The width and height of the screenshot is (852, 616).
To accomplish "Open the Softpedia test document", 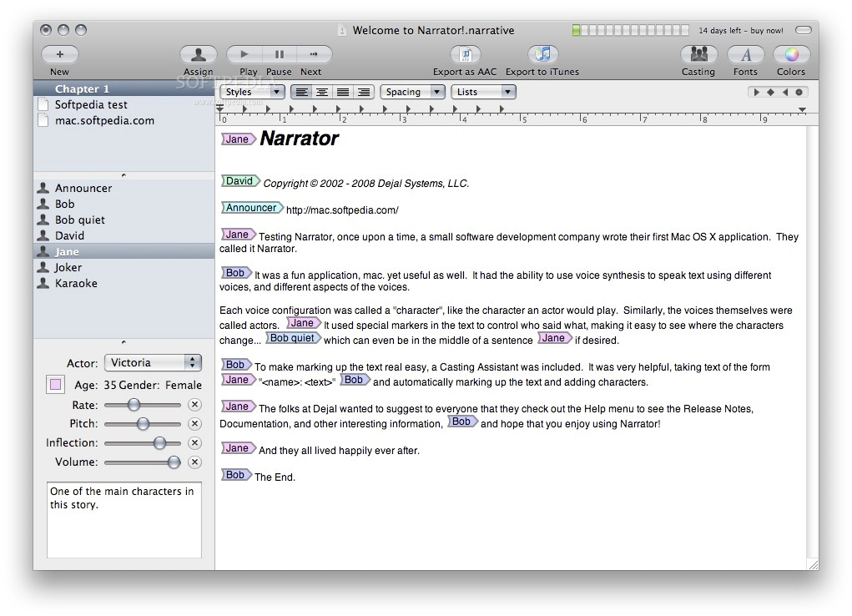I will coord(124,104).
